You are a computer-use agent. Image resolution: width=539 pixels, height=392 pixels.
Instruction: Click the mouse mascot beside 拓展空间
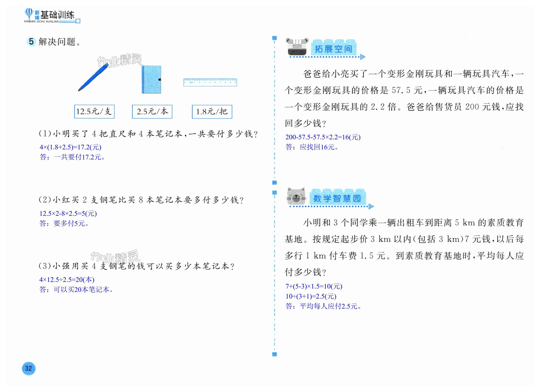(x=297, y=47)
